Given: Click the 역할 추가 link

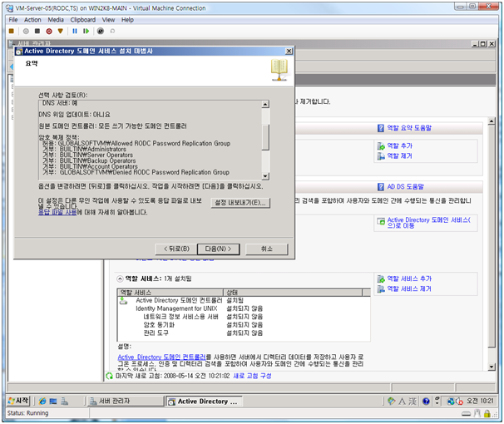Looking at the screenshot, I should 399,145.
